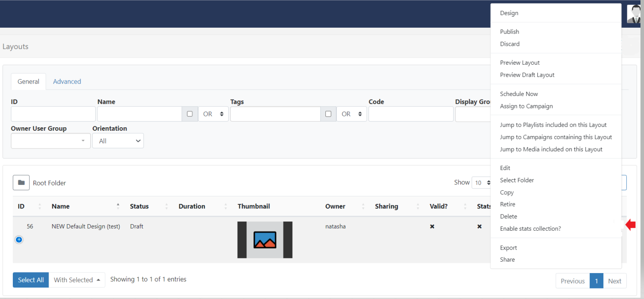Click layout name NEW Default Design (test)
Screen dimensions: 644x299
pos(86,226)
